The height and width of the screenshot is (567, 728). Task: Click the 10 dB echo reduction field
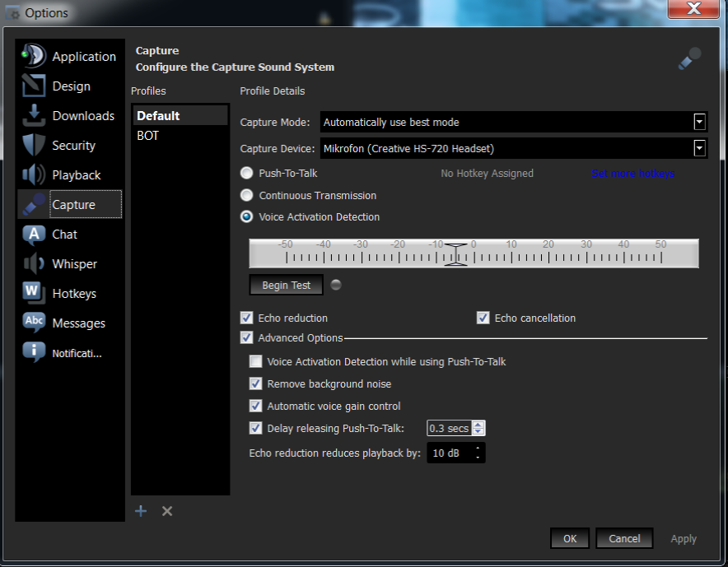pos(450,453)
